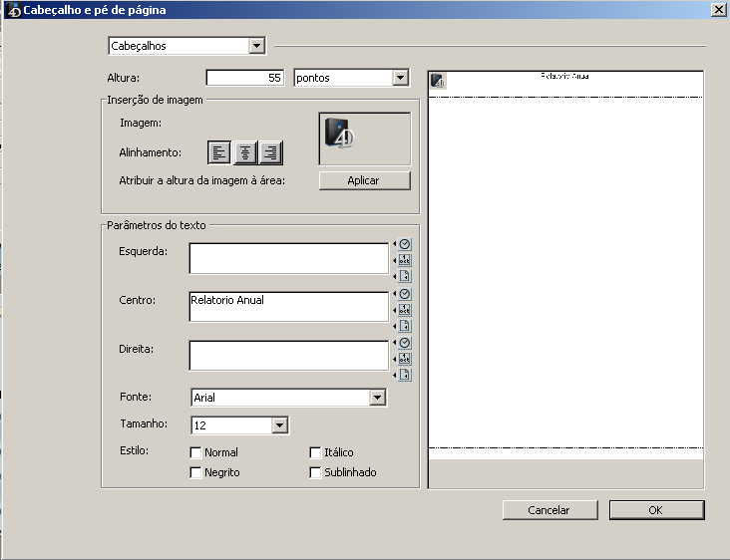
Task: Center-align the header image
Action: point(245,152)
